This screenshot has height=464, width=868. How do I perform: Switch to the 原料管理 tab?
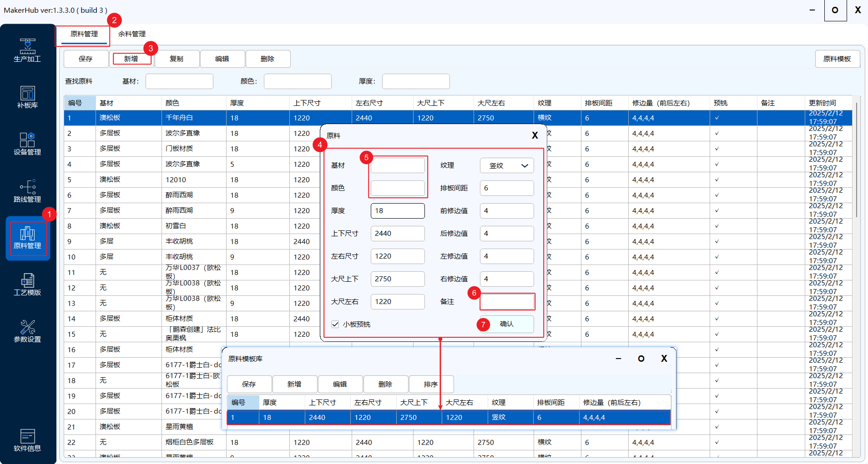[84, 34]
